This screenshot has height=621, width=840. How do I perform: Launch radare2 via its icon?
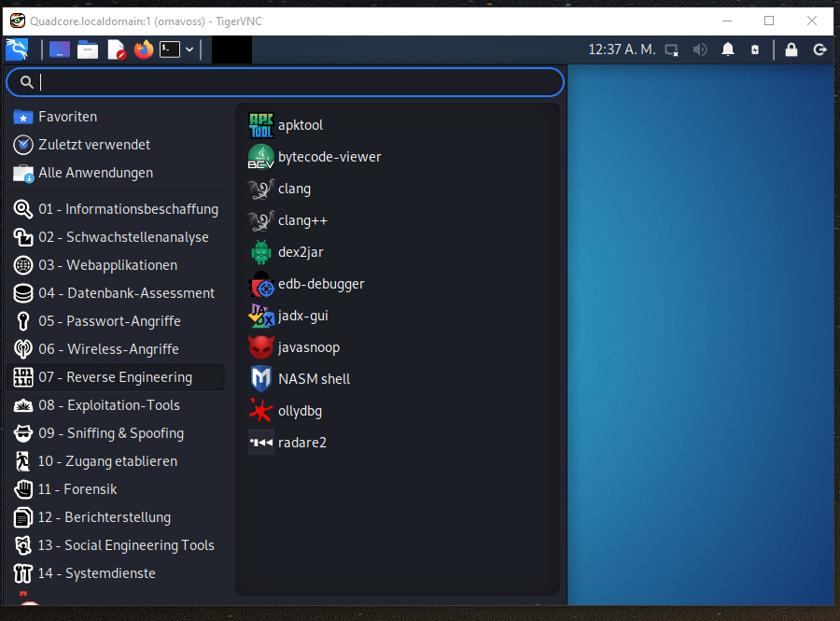coord(261,443)
